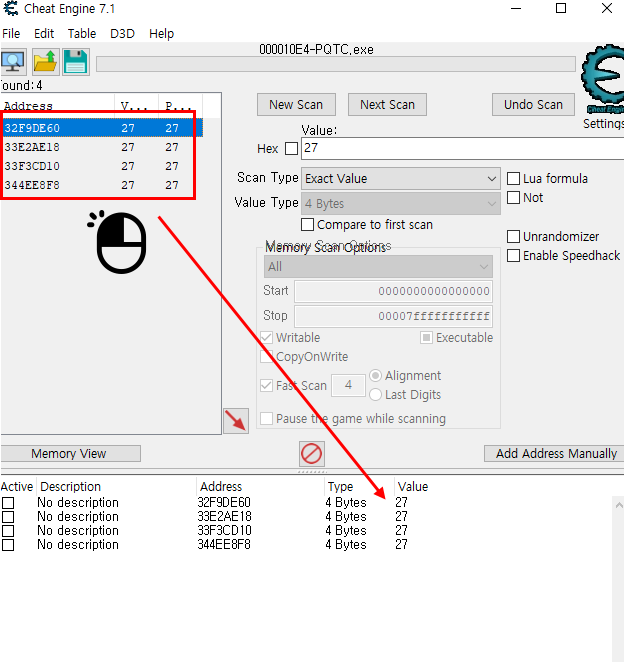This screenshot has width=624, height=662.
Task: Select found address 344EE8F8
Action: point(102,185)
